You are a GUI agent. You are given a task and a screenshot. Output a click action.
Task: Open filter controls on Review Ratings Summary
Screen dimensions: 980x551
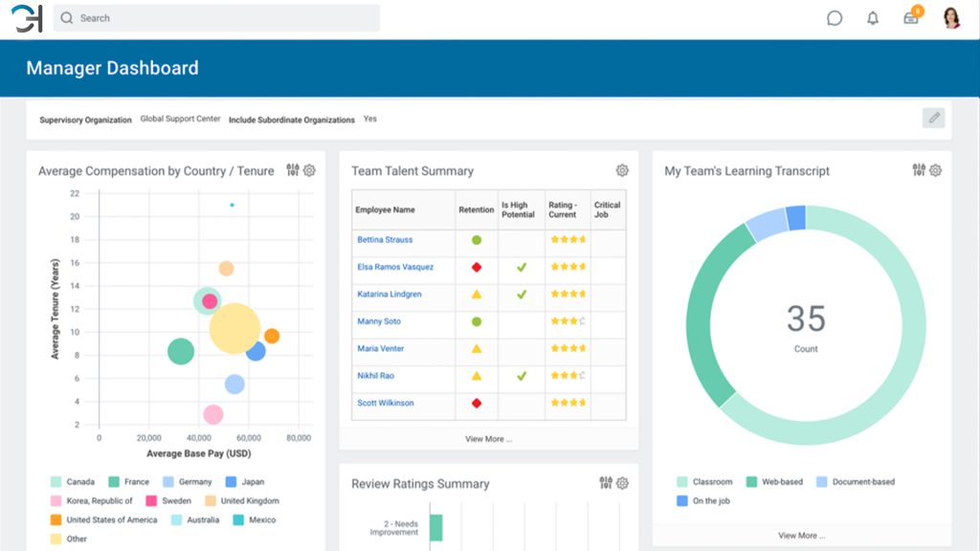[x=606, y=483]
